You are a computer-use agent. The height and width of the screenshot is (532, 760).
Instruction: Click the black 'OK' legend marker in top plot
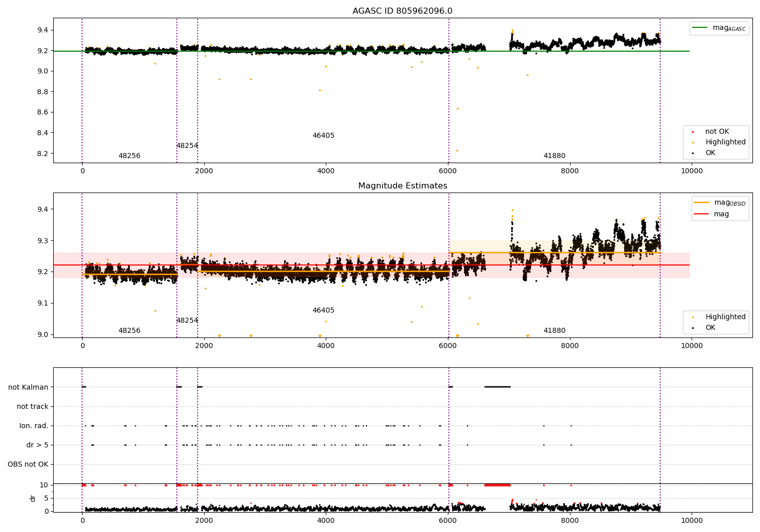click(693, 153)
